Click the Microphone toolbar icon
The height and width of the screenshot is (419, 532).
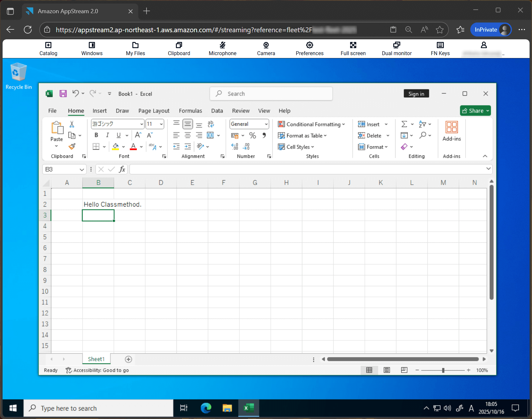222,48
